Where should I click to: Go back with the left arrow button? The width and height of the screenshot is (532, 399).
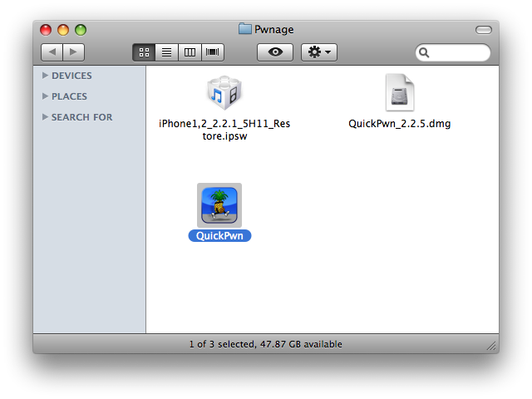tap(52, 52)
